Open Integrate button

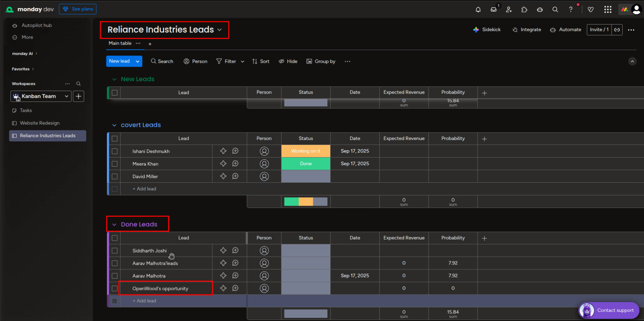pos(526,30)
